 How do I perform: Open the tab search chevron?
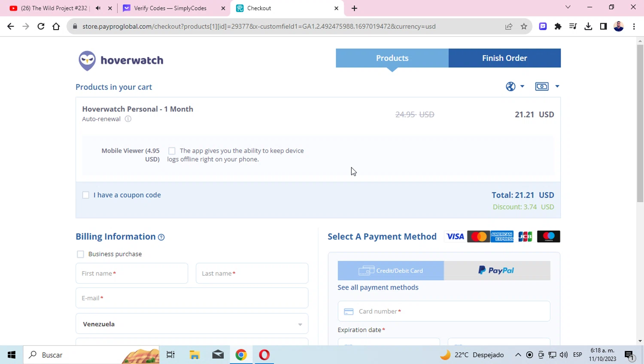click(x=568, y=7)
